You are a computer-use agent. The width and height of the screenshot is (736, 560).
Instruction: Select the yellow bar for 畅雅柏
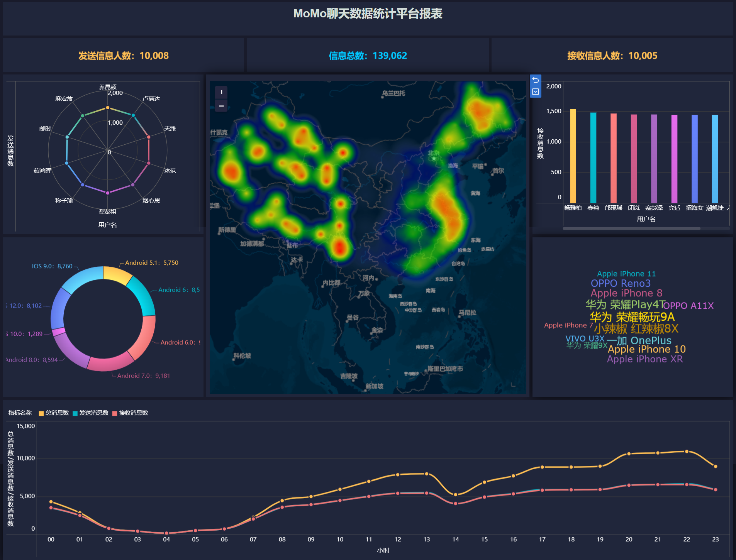point(573,156)
